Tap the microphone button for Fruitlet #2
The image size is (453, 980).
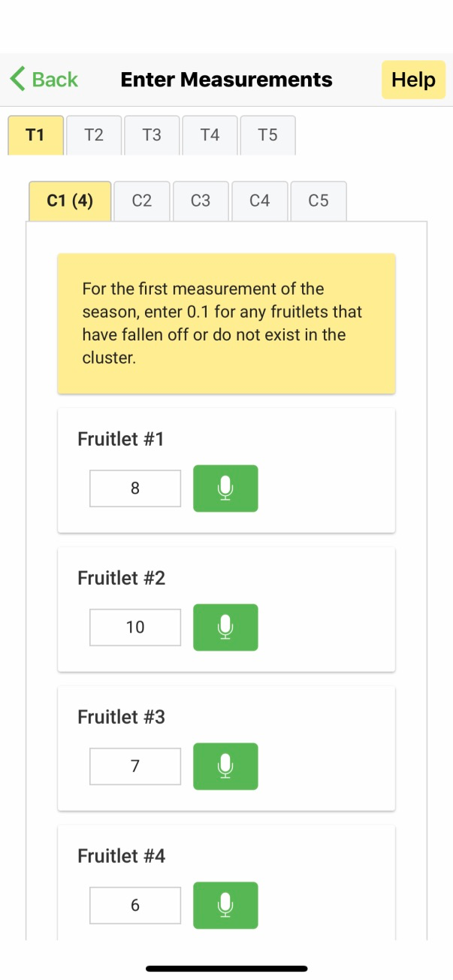[225, 628]
